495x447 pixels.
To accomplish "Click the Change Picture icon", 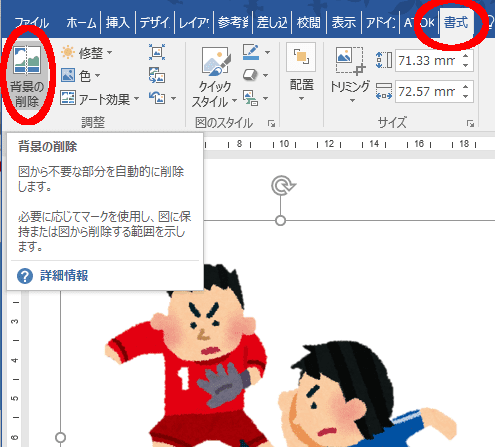I will click(x=157, y=75).
